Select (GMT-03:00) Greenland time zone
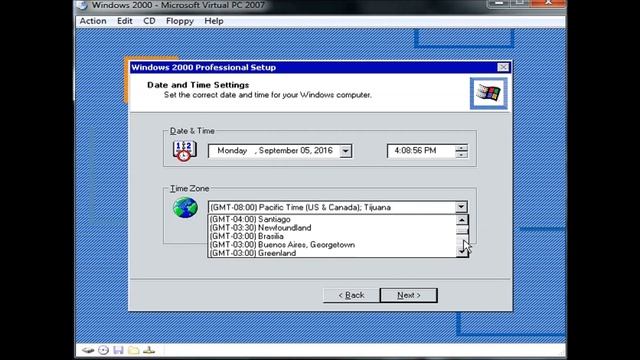640x360 pixels. (332, 253)
